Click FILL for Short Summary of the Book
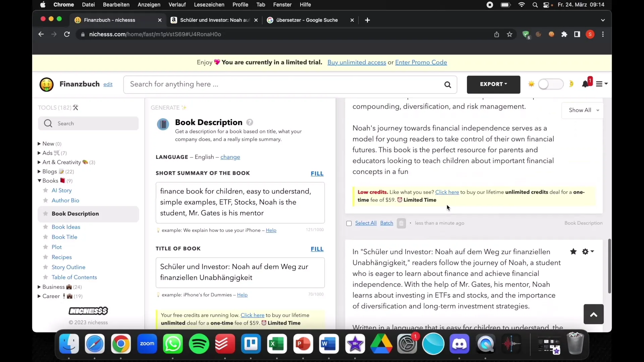This screenshot has width=644, height=362. click(317, 174)
